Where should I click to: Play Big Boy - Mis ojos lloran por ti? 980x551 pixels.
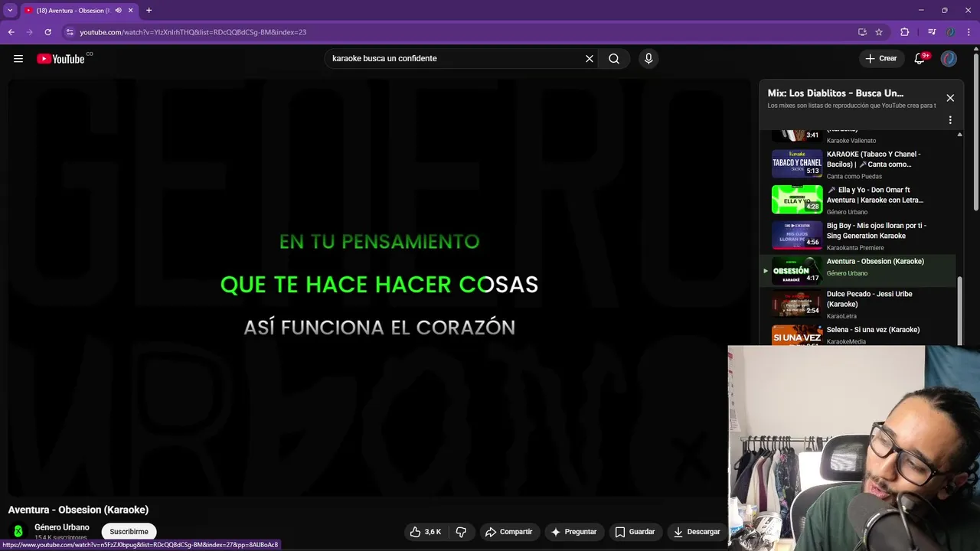(x=857, y=236)
